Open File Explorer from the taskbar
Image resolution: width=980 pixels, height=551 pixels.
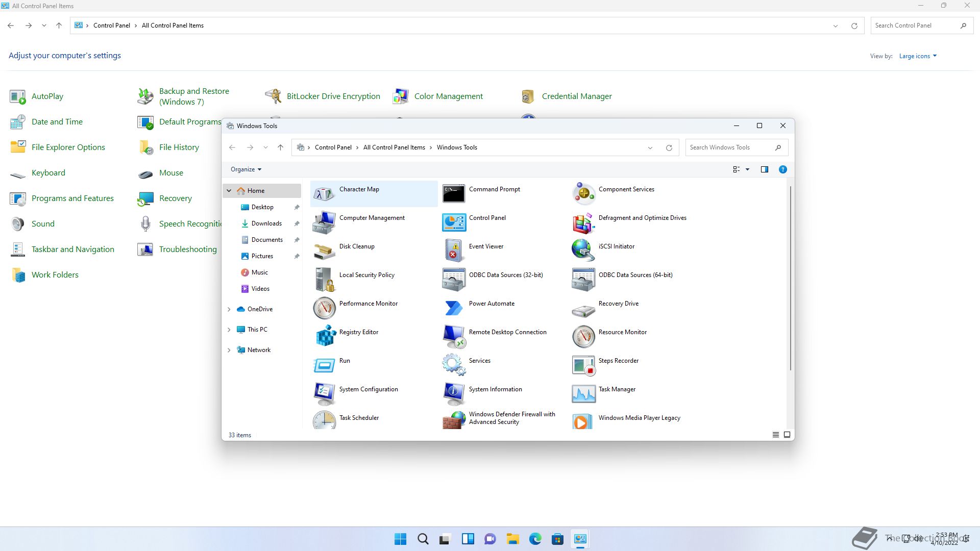[513, 539]
